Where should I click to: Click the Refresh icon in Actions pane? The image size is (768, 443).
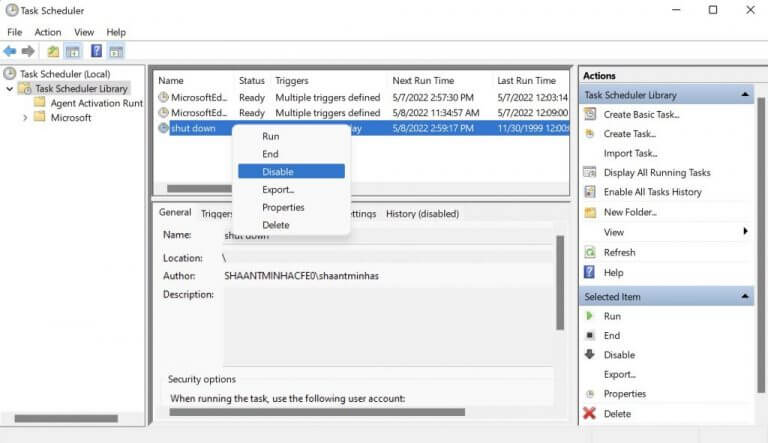590,252
